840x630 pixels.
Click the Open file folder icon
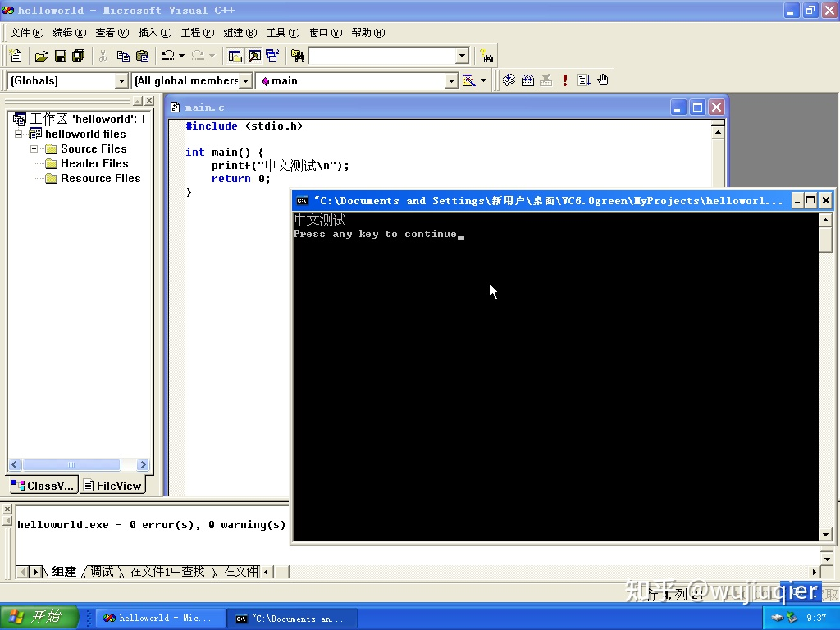[x=41, y=55]
